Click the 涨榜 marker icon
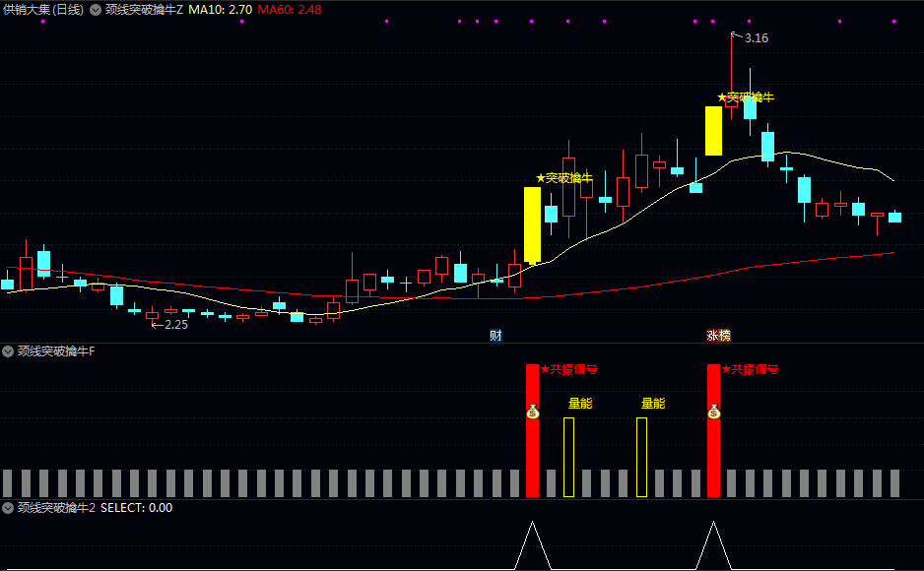This screenshot has width=924, height=571. coord(718,336)
